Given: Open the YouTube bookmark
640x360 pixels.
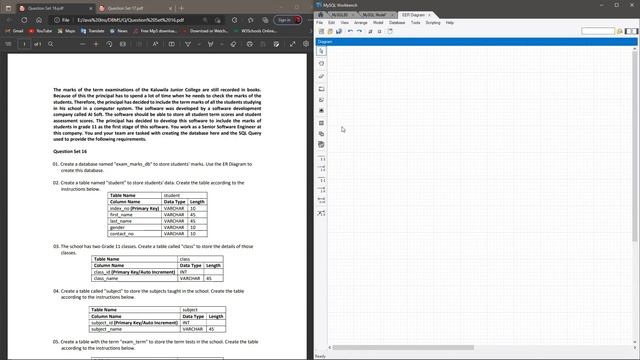Looking at the screenshot, I should point(40,31).
